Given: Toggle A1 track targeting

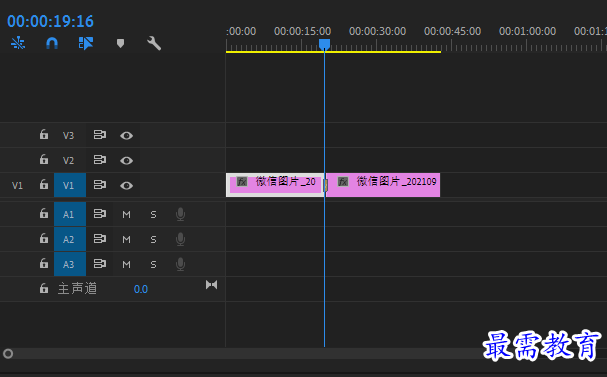Looking at the screenshot, I should click(70, 214).
